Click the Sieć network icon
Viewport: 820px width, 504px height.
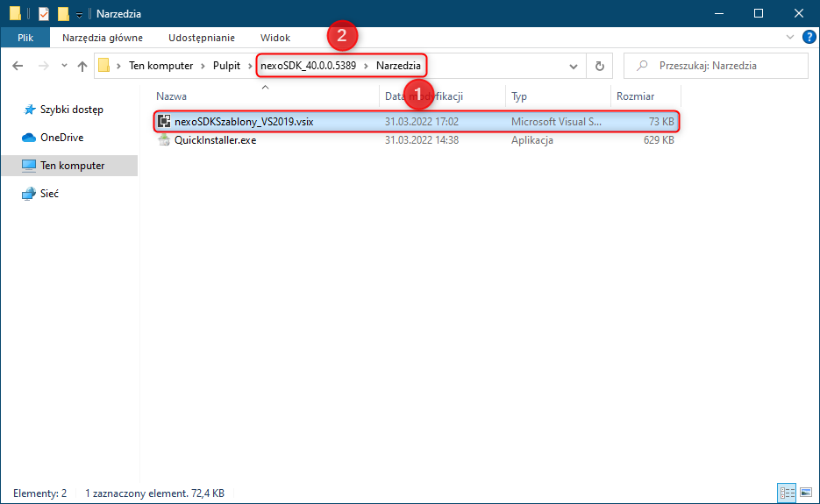(x=28, y=194)
